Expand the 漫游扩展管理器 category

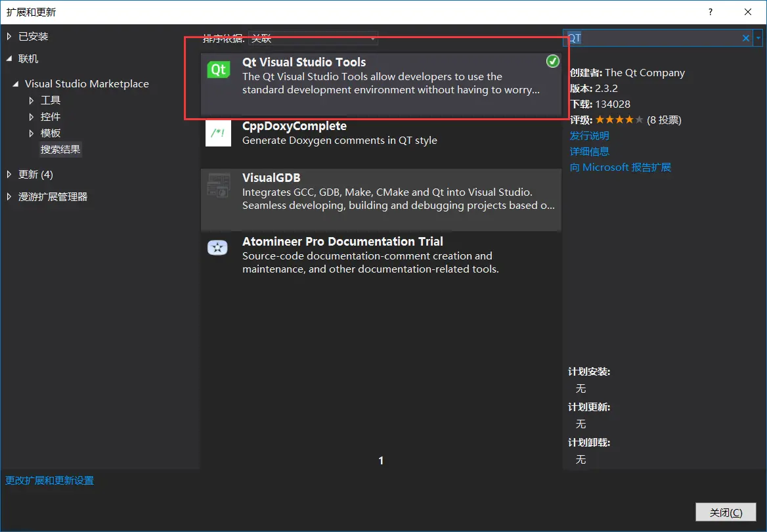(x=9, y=197)
